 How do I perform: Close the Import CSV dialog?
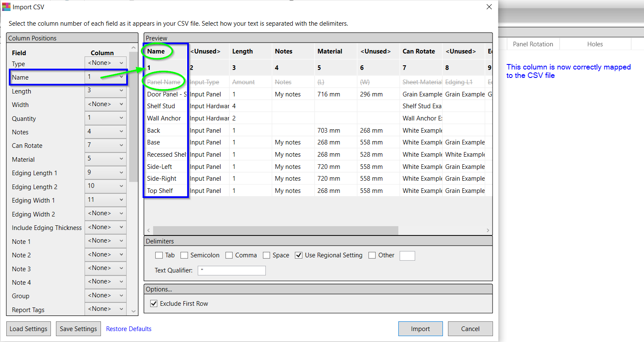click(489, 7)
